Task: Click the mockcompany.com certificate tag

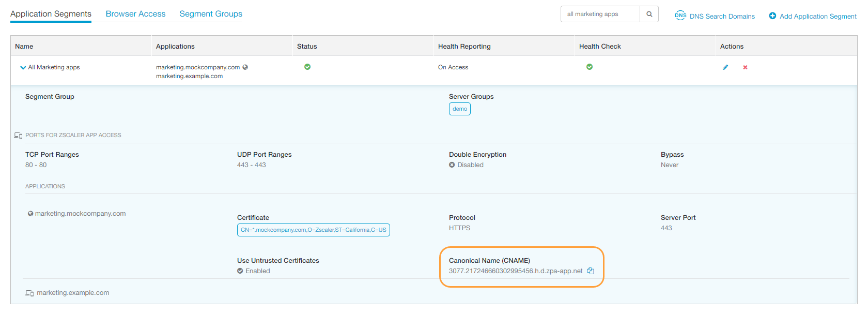Action: (313, 230)
